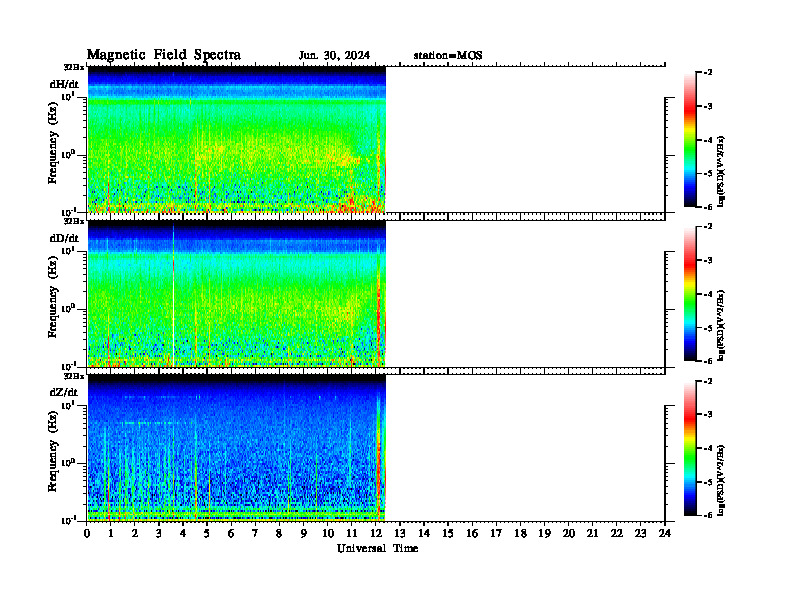Click hour '11' on the Universal Time axis
The image size is (792, 612).
point(352,534)
